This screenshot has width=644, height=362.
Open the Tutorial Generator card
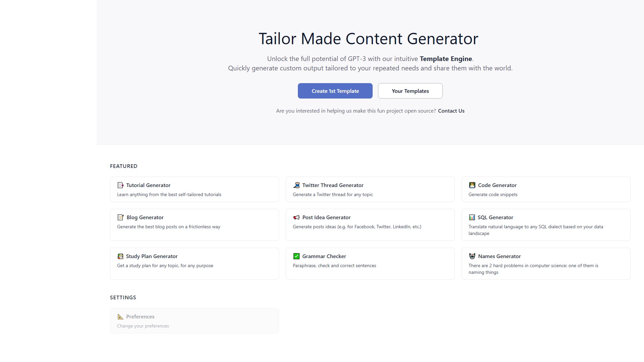(x=195, y=189)
